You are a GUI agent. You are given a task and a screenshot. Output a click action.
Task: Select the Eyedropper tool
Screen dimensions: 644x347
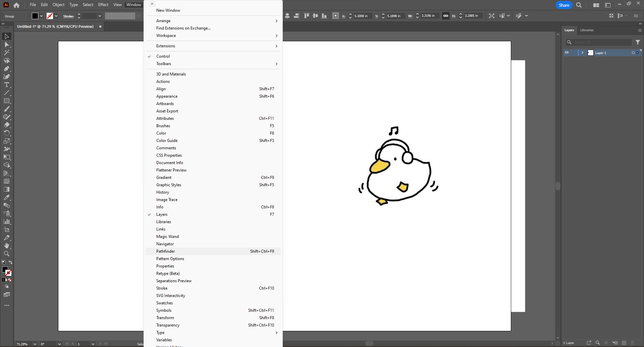point(7,197)
